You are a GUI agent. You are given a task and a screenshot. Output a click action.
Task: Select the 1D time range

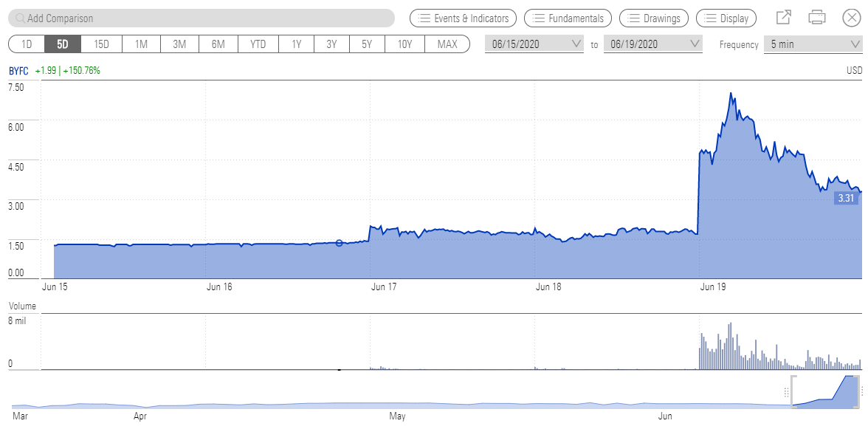coord(27,44)
